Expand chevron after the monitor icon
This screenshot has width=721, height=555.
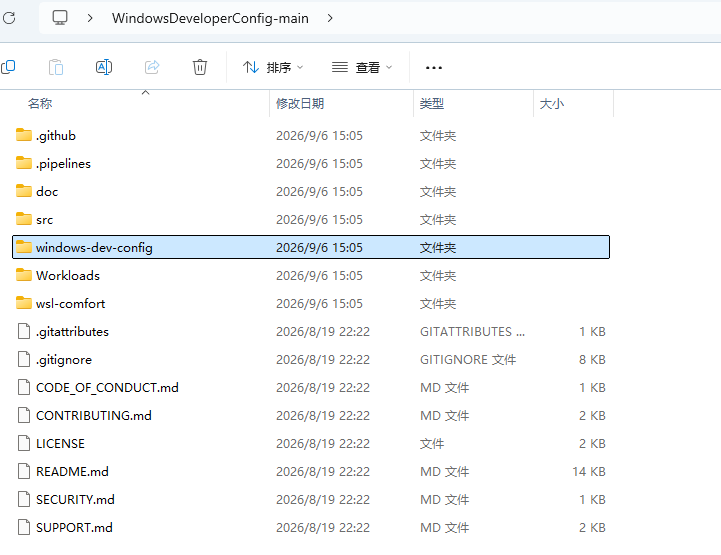click(x=90, y=18)
